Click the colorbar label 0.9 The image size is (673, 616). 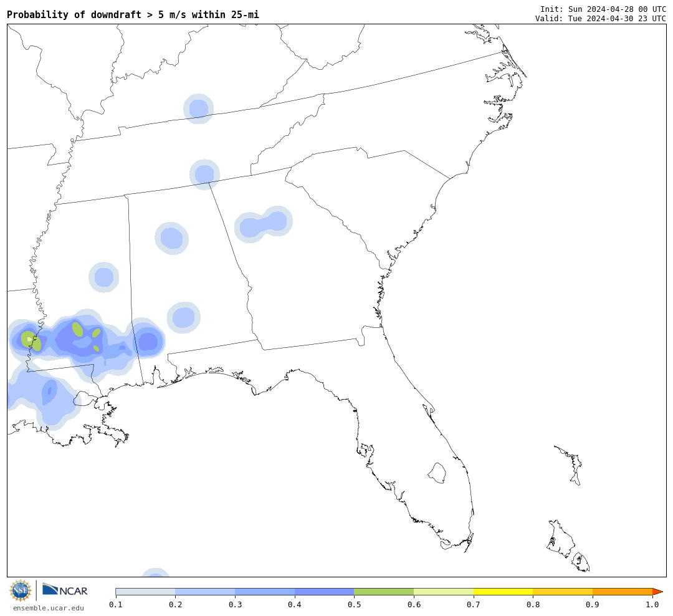click(x=593, y=605)
